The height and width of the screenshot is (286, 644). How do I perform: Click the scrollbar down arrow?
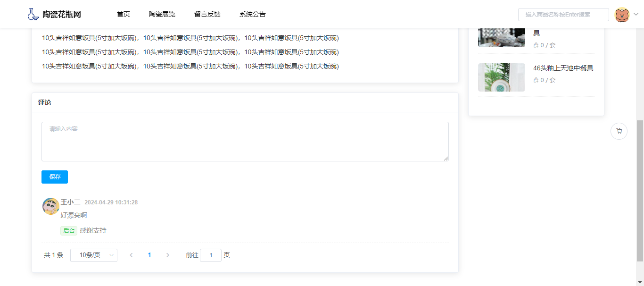point(640,282)
